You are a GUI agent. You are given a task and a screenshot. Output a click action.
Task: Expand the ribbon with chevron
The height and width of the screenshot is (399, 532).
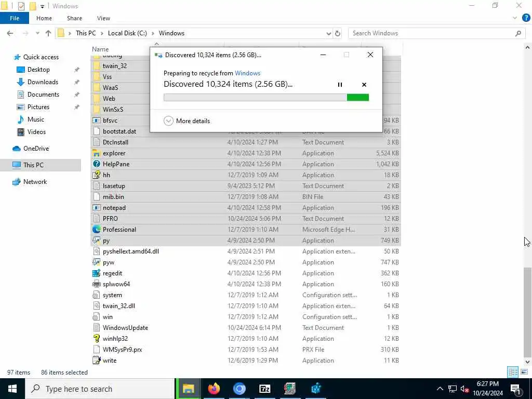tap(515, 18)
